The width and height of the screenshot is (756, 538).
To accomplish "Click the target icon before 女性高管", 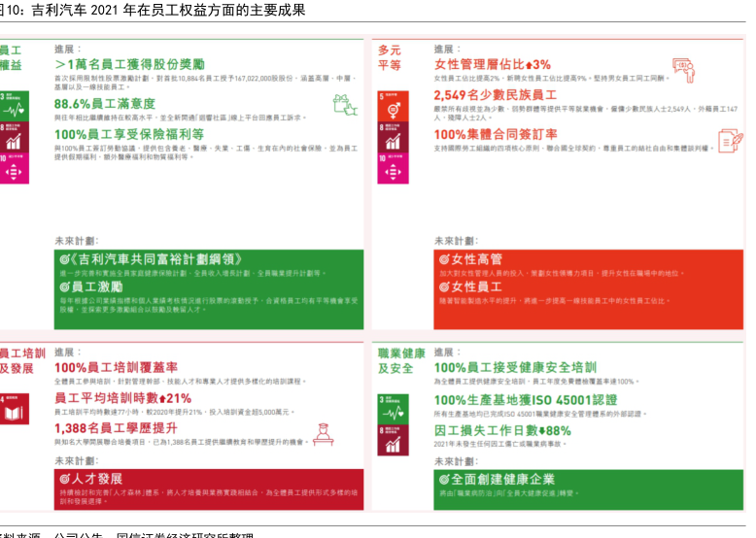I will coord(445,260).
